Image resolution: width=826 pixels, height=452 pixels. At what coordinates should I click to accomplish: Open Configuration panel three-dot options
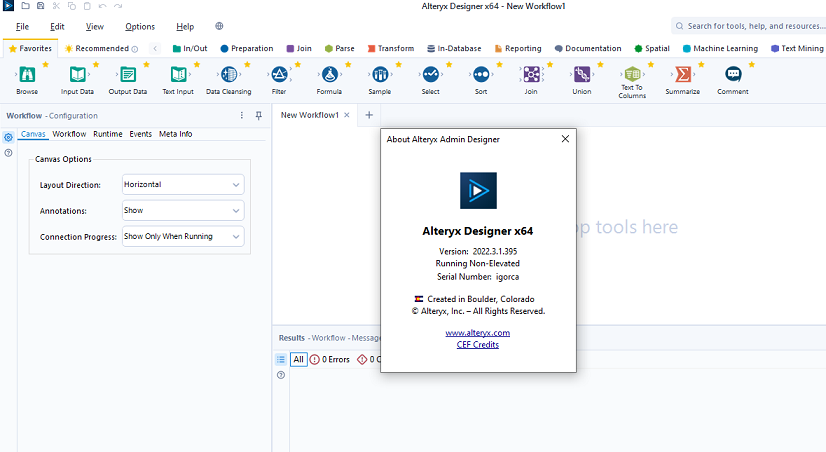pyautogui.click(x=242, y=115)
